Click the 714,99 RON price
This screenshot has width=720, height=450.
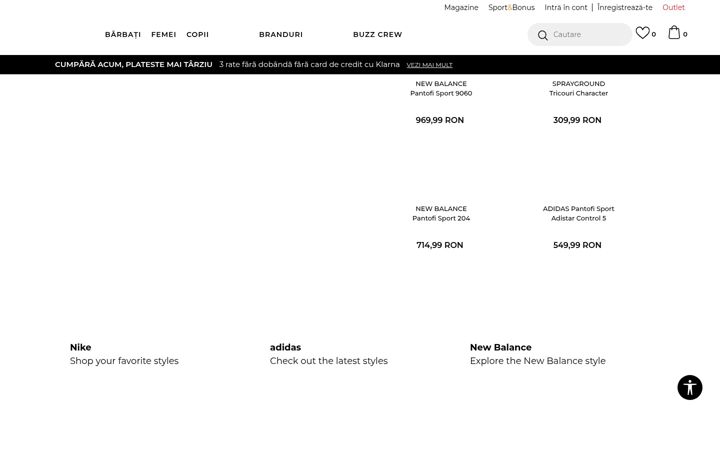click(439, 245)
